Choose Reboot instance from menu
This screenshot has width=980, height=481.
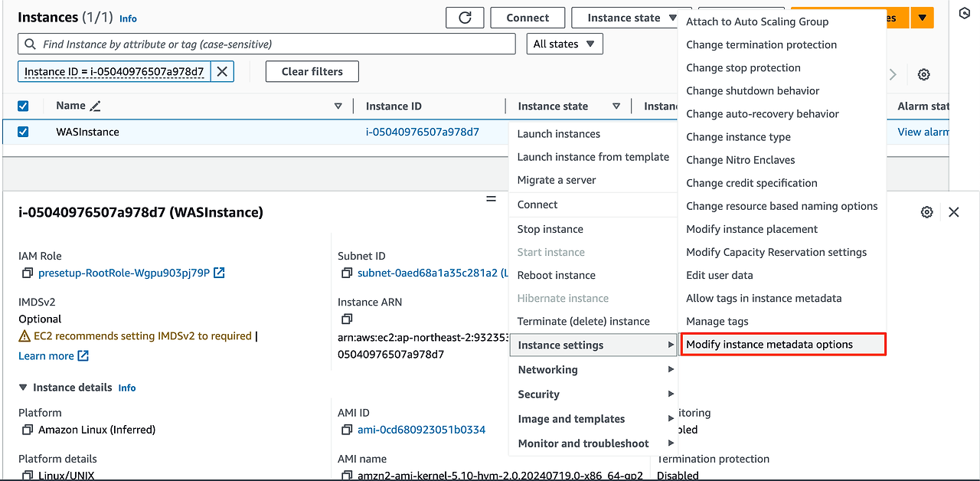[x=593, y=275]
